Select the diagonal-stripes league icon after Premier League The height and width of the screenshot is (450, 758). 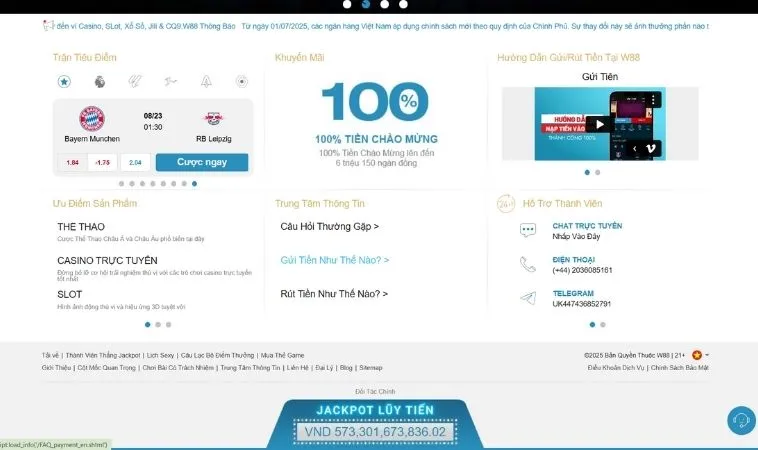coord(135,82)
